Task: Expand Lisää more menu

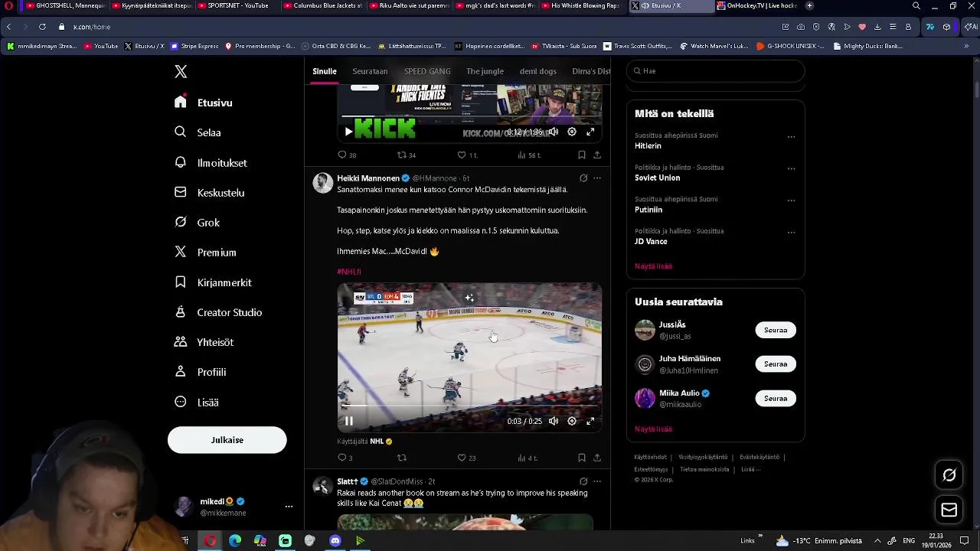Action: [x=196, y=402]
